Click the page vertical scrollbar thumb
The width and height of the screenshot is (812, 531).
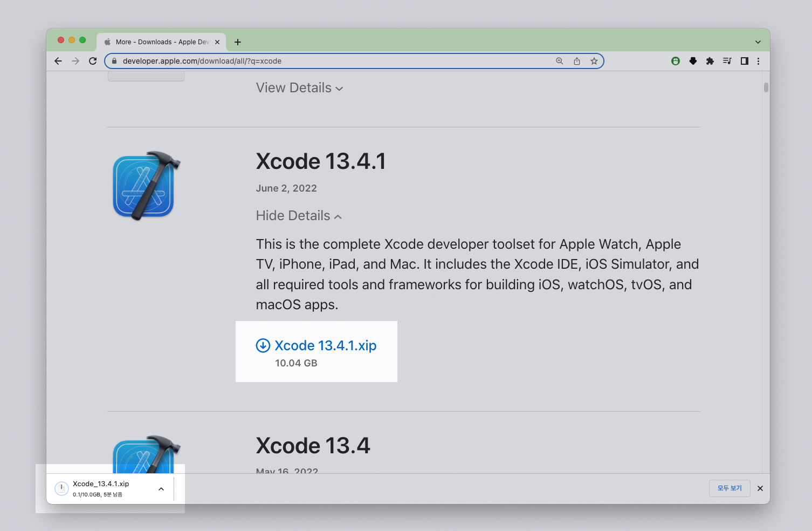766,87
